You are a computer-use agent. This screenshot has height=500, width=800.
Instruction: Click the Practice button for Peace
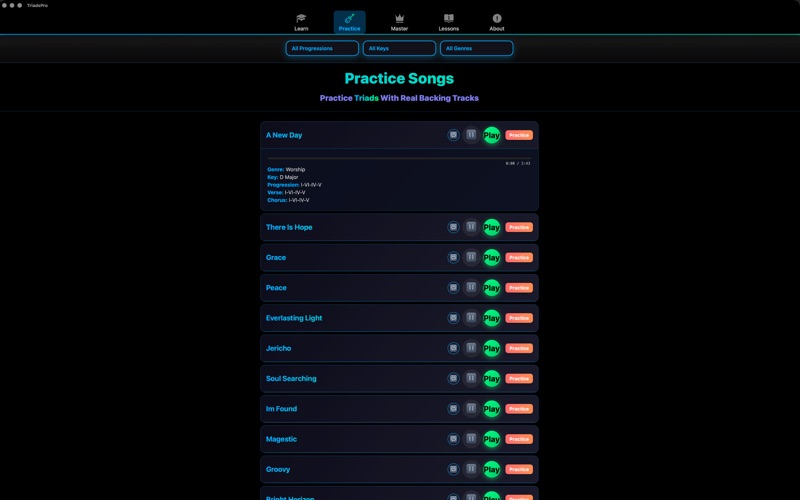(x=519, y=288)
